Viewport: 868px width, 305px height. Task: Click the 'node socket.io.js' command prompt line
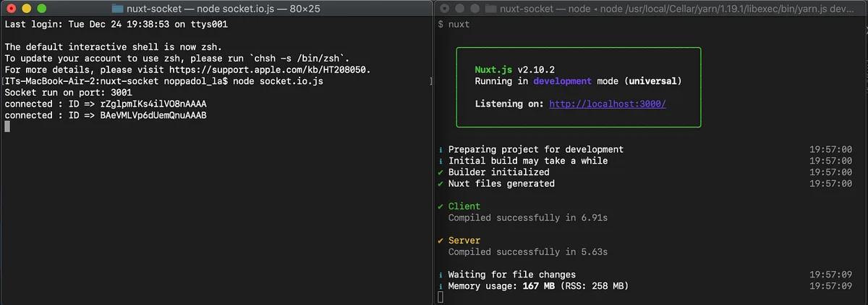coord(163,81)
